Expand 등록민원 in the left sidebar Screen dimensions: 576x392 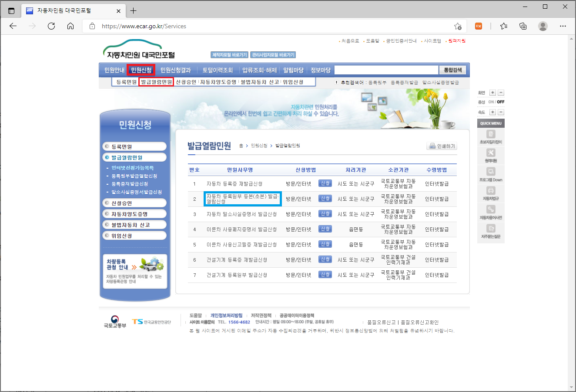[134, 146]
